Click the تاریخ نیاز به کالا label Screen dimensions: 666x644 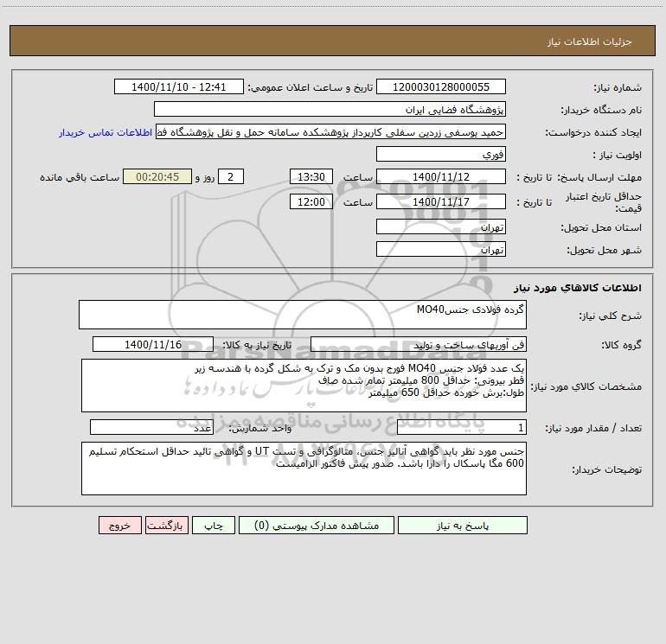[x=258, y=345]
